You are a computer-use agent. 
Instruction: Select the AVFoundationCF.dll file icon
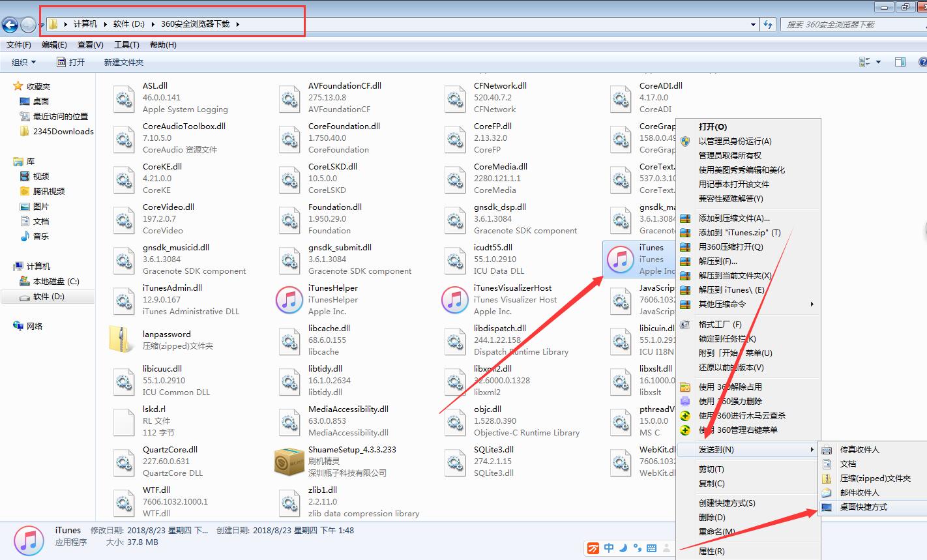click(x=289, y=98)
